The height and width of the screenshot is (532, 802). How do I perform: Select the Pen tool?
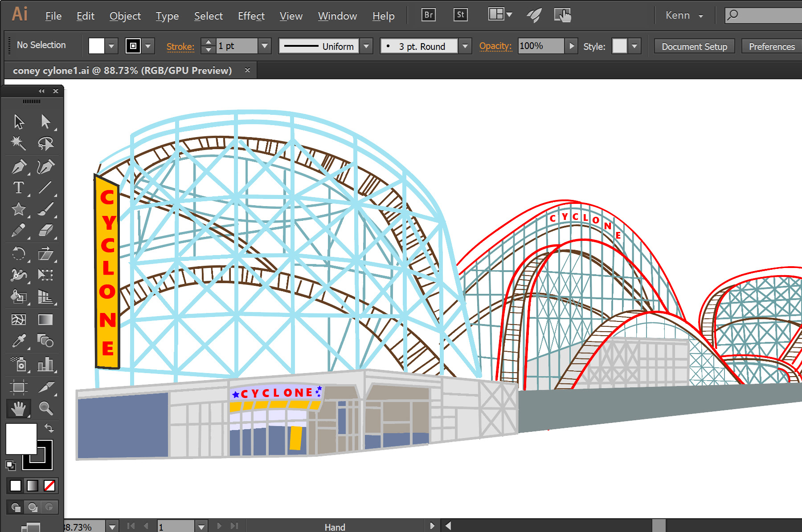coord(19,167)
